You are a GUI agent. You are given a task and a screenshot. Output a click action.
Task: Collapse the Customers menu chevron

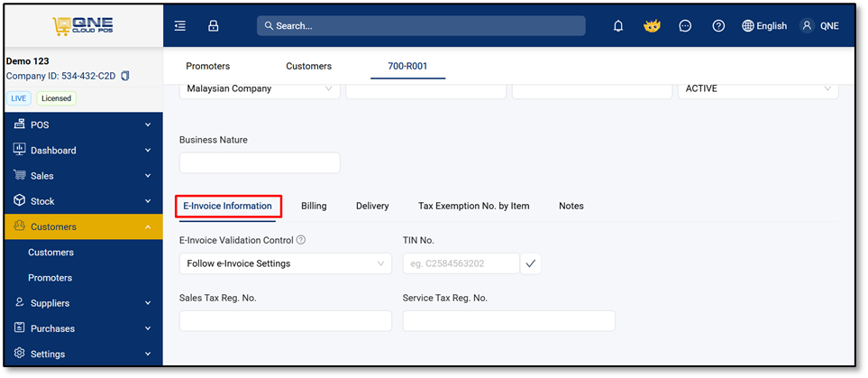tap(148, 226)
